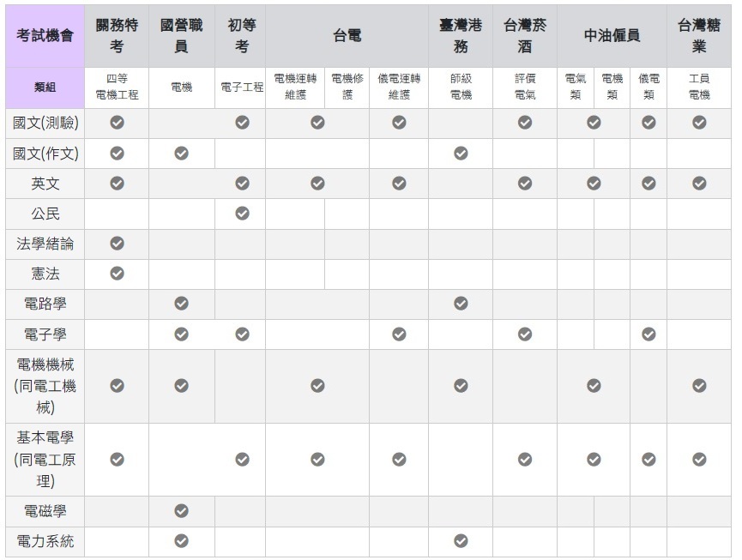Select the 電子學 checkmark for 中油僱員 儀電類
Screen dimensions: 742x560
[x=648, y=334]
